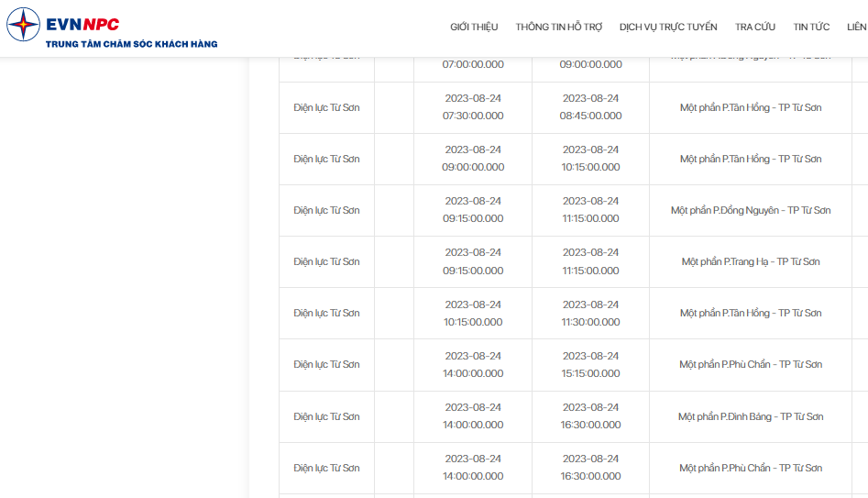Click the EVN NPC star logo
The height and width of the screenshot is (498, 868).
pyautogui.click(x=23, y=25)
